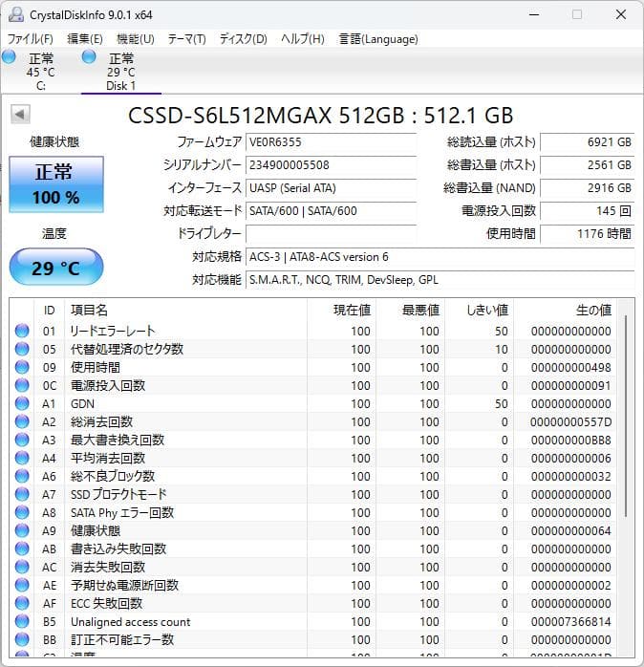The height and width of the screenshot is (667, 644).
Task: Click the ID column header
Action: click(50, 311)
